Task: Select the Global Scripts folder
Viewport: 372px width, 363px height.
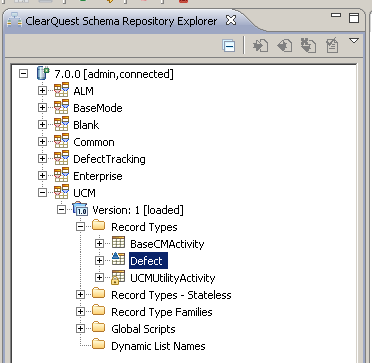Action: (143, 329)
